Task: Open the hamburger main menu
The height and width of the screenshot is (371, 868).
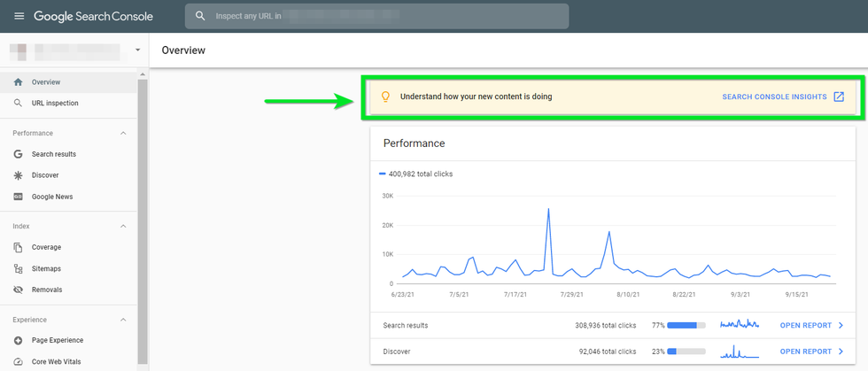Action: click(x=19, y=16)
